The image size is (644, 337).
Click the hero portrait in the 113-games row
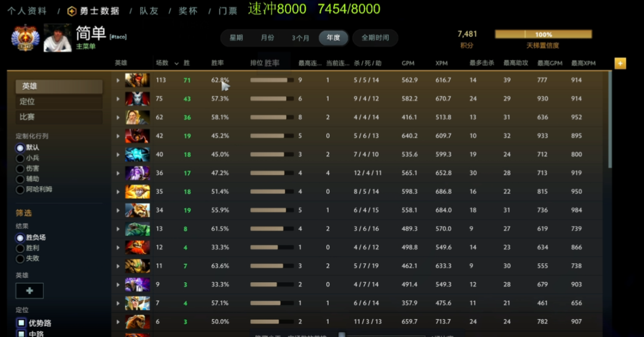pos(137,80)
